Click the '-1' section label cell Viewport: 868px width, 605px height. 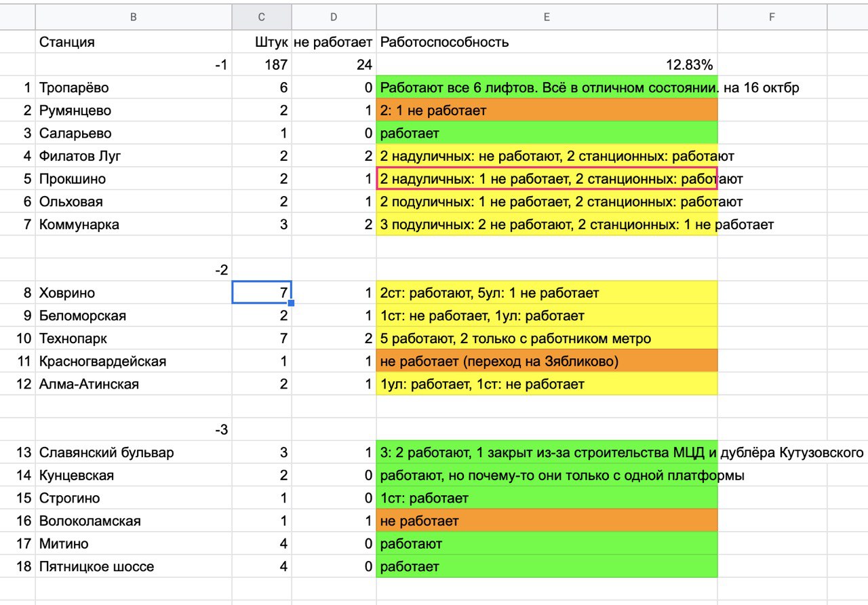pyautogui.click(x=134, y=65)
